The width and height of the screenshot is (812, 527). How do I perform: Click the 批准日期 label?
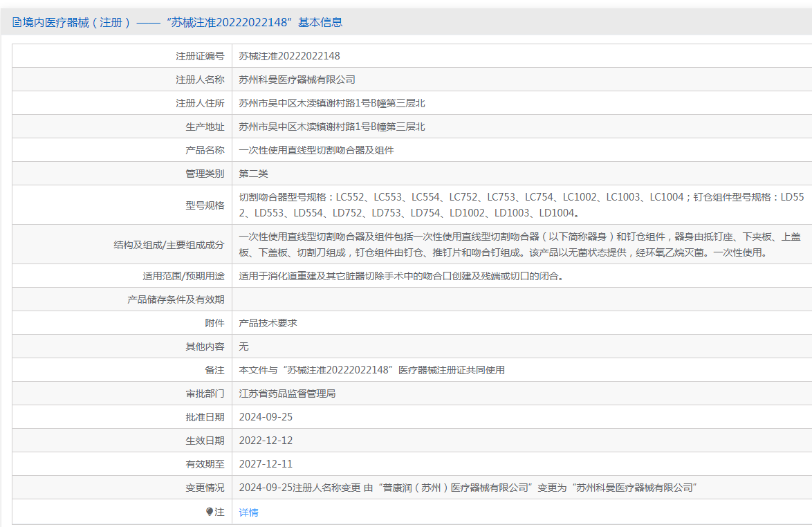(205, 417)
